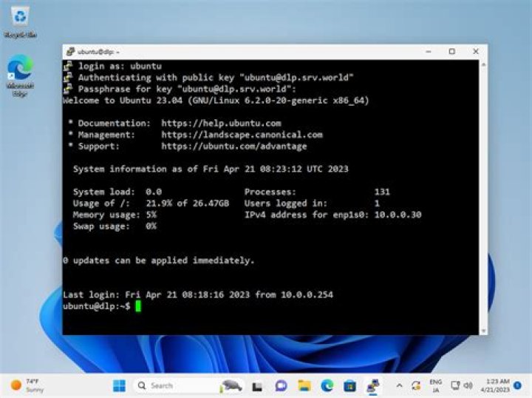This screenshot has width=532, height=398.
Task: Click the green terminal cursor block
Action: click(138, 306)
